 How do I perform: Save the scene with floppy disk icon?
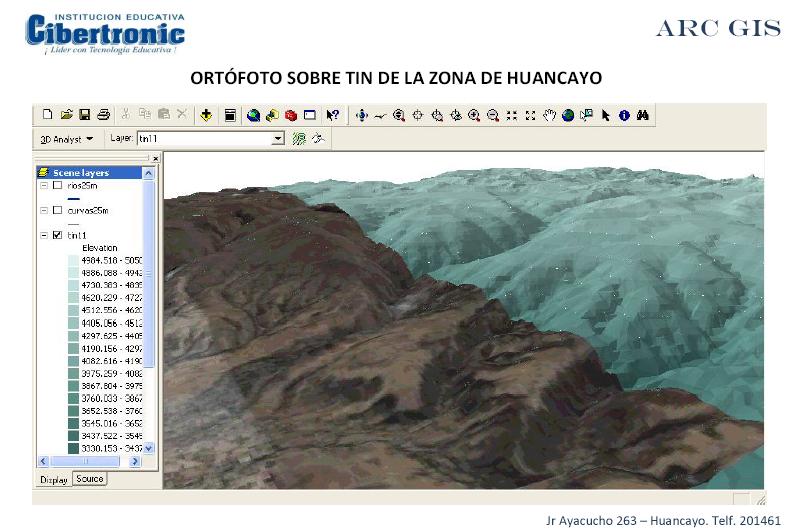85,115
